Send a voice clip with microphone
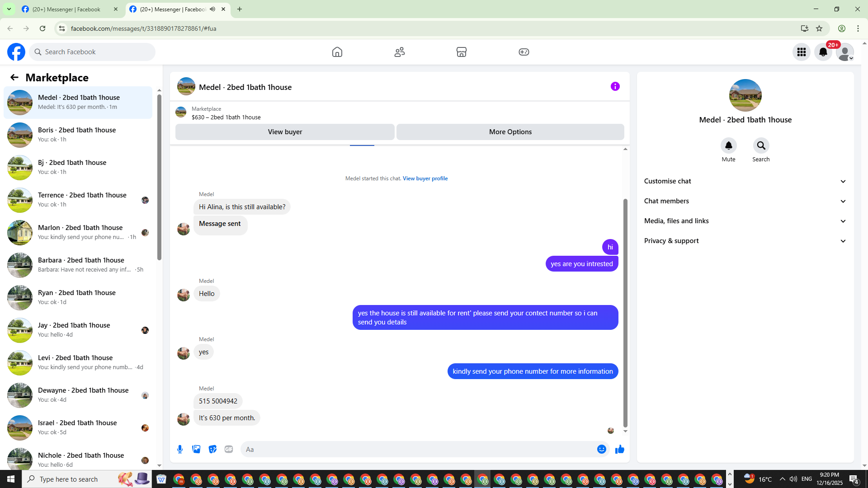This screenshot has height=488, width=868. (x=180, y=449)
